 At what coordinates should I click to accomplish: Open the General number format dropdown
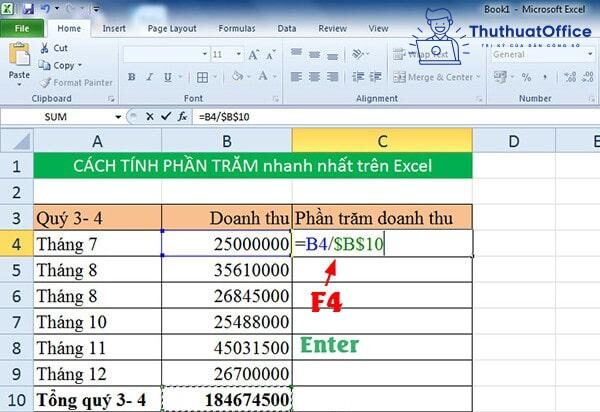[x=590, y=54]
